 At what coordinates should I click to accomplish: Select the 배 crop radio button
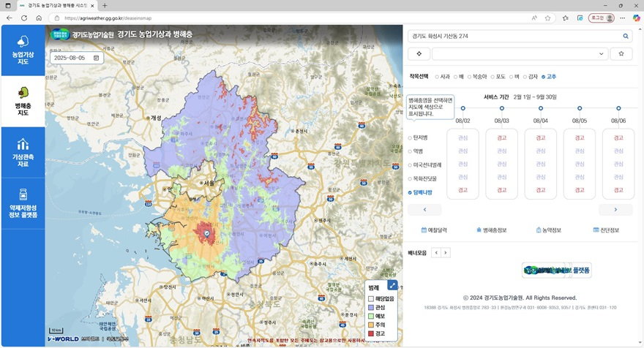(x=455, y=77)
